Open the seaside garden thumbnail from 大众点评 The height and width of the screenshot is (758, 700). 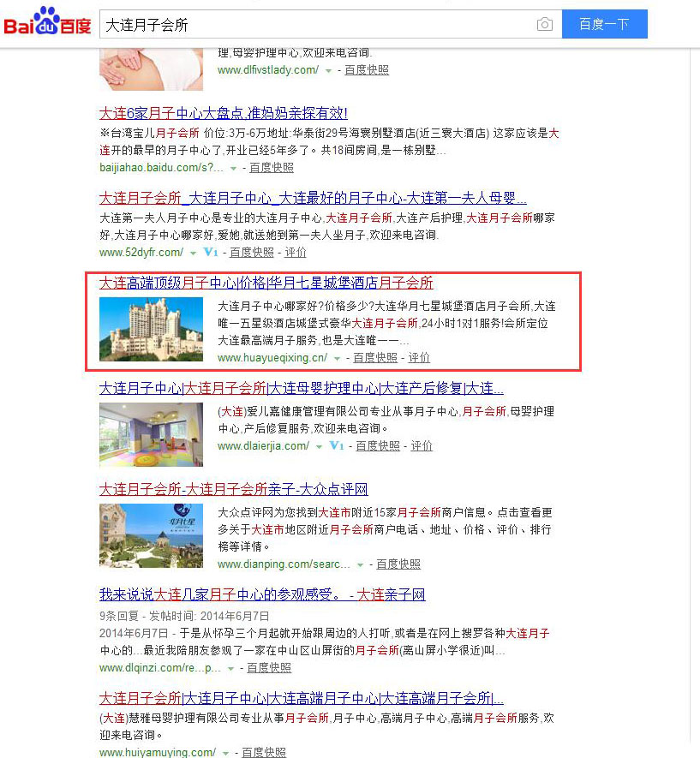tap(152, 535)
